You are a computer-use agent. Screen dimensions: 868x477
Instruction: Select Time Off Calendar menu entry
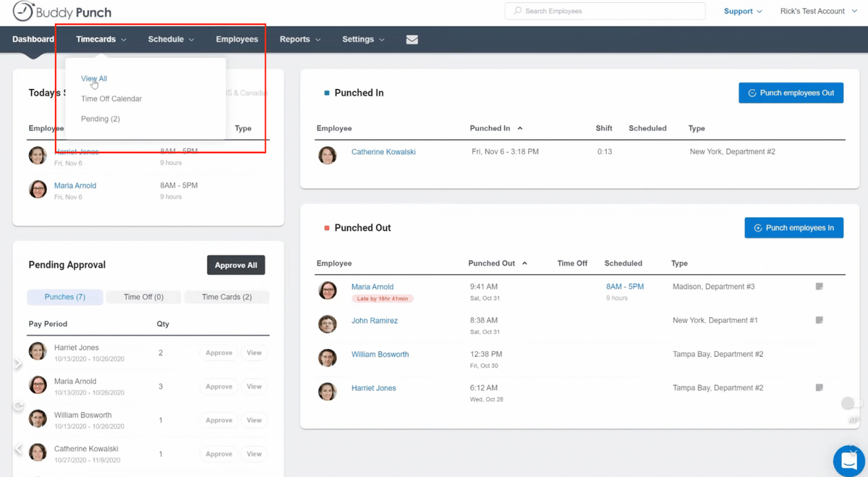(x=111, y=98)
